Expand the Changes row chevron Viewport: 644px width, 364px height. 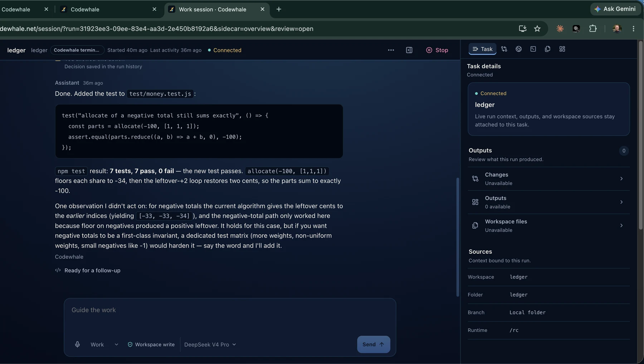click(x=621, y=178)
